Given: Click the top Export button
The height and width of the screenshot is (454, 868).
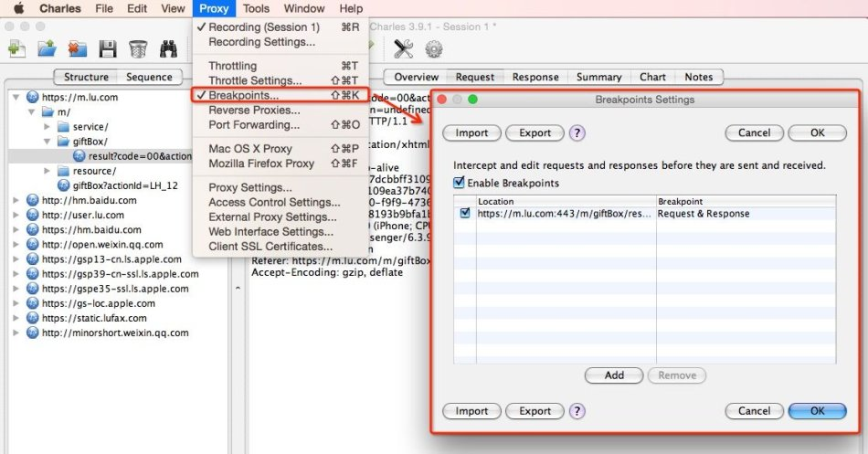Looking at the screenshot, I should pyautogui.click(x=535, y=132).
